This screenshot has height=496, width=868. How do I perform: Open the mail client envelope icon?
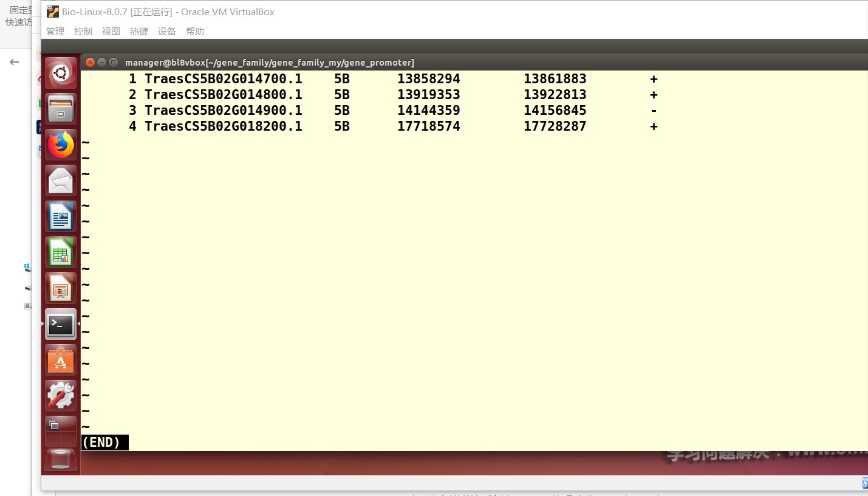click(x=61, y=181)
